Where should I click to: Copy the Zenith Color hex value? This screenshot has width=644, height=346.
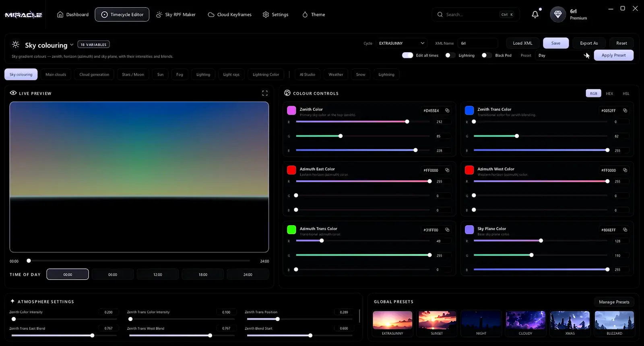click(x=447, y=110)
